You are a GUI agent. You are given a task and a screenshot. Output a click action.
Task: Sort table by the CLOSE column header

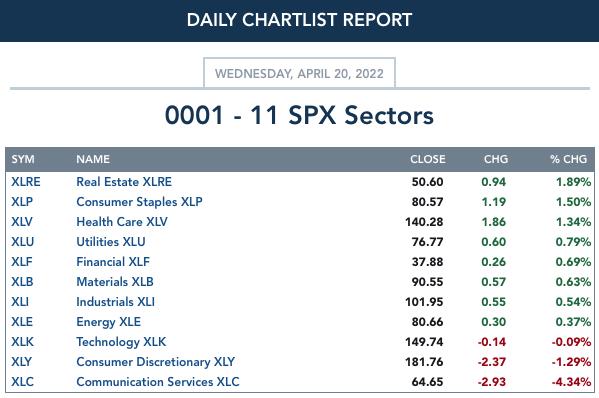click(427, 159)
